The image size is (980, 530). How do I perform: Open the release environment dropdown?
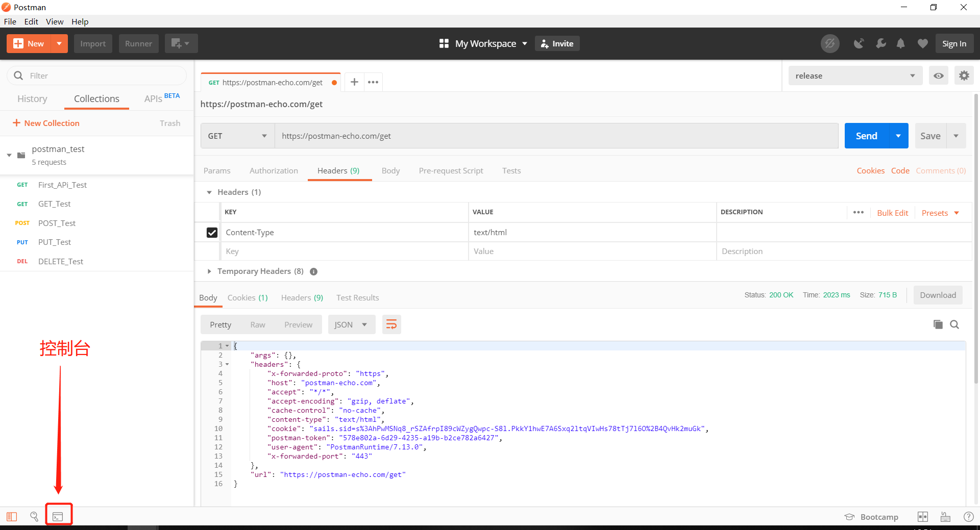tap(855, 75)
